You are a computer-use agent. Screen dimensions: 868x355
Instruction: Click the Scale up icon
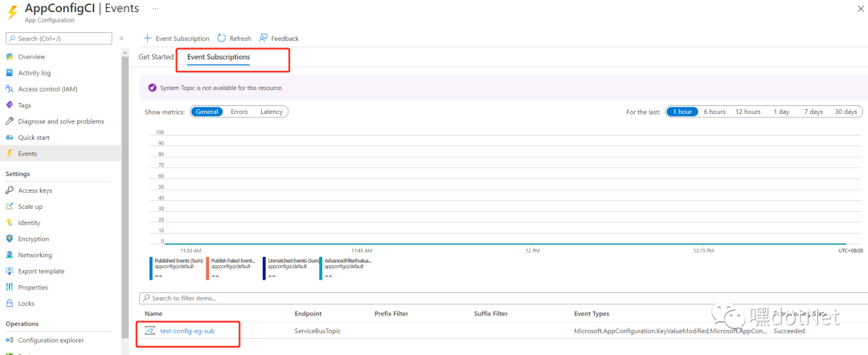point(10,206)
